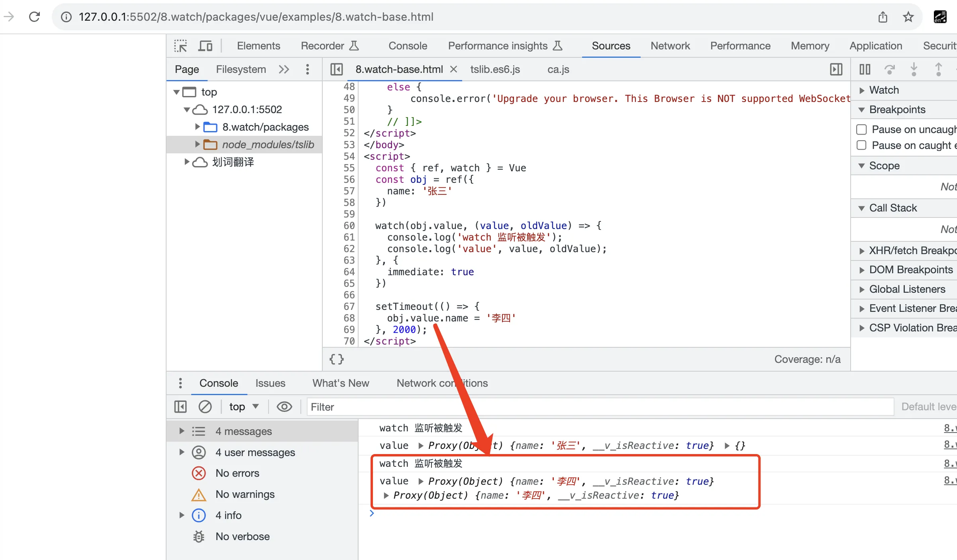Expand the Watch debugger section
This screenshot has width=957, height=560.
coord(862,90)
